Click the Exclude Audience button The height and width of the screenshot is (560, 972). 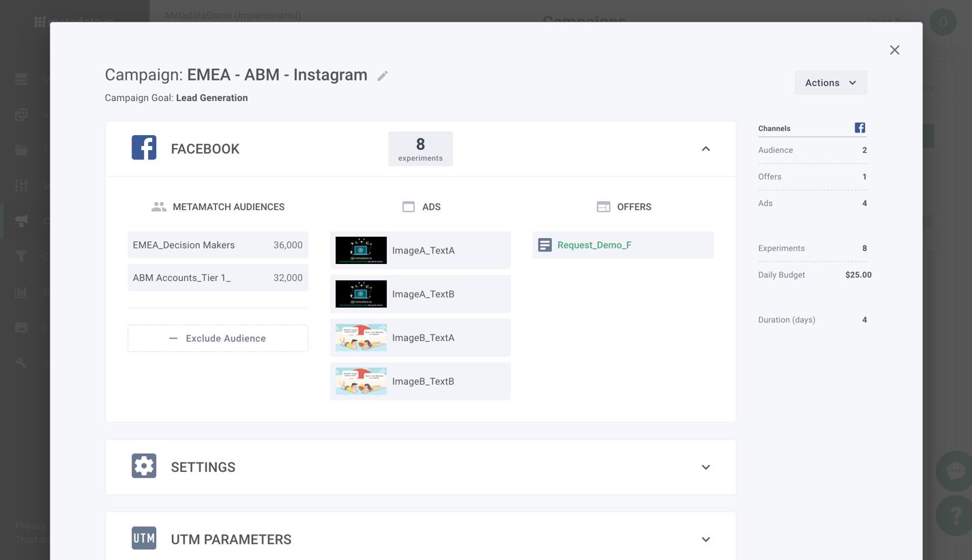click(218, 338)
